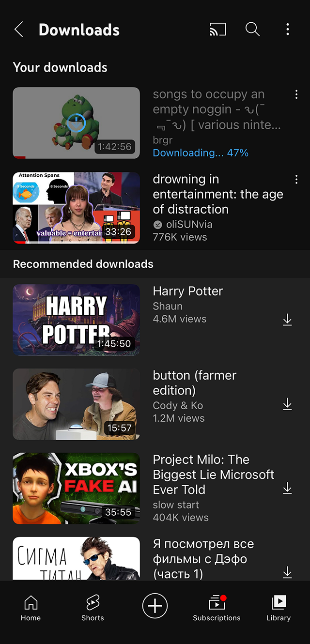Tap the Я посмотрел все фильмы title
This screenshot has width=310, height=644.
[203, 559]
